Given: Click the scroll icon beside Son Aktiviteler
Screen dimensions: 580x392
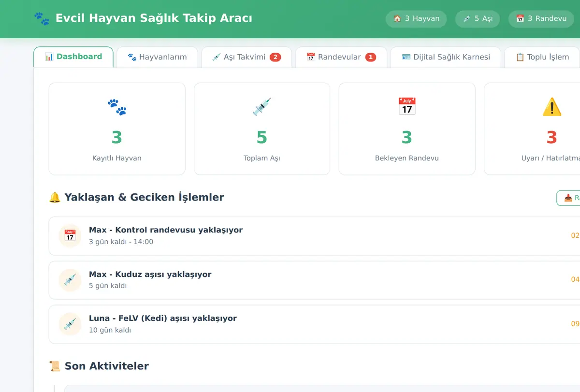Looking at the screenshot, I should (x=55, y=366).
